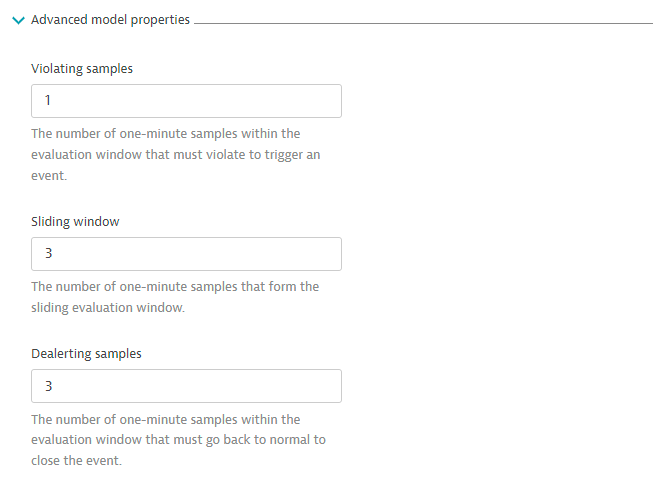Click the Dealerting samples help description paragraph
653x479 pixels.
(x=178, y=440)
